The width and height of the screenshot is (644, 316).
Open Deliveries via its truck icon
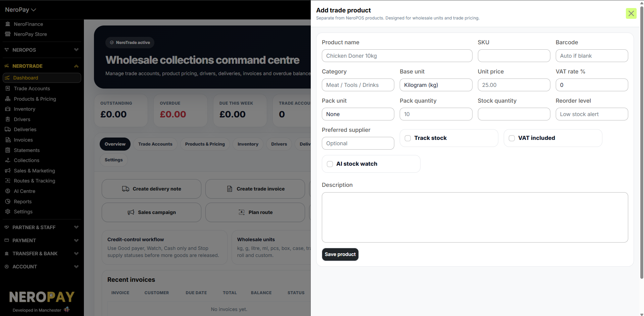[x=8, y=129]
